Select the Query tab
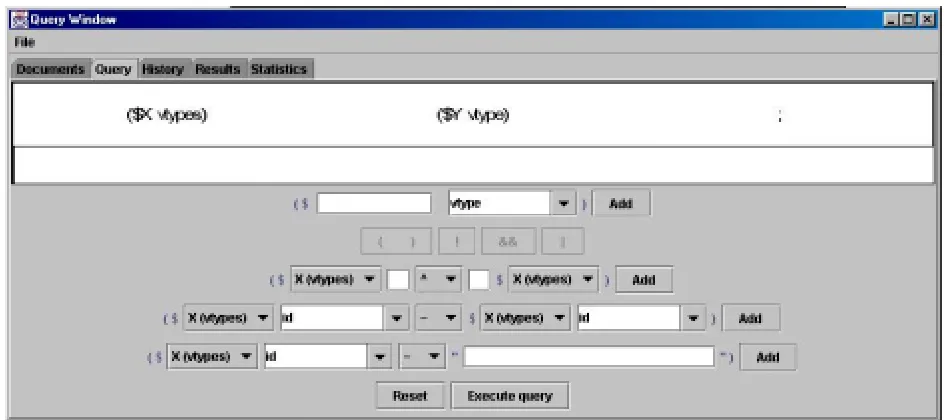 tap(113, 69)
